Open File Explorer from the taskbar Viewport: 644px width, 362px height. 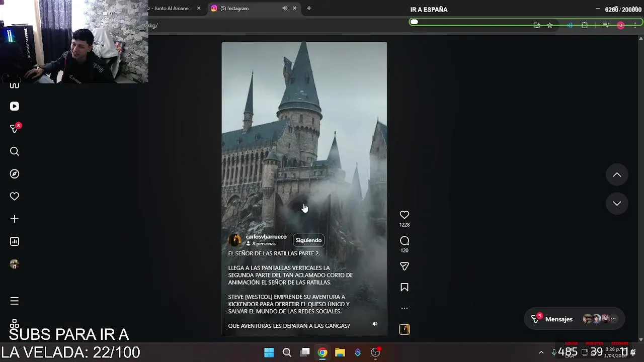340,352
